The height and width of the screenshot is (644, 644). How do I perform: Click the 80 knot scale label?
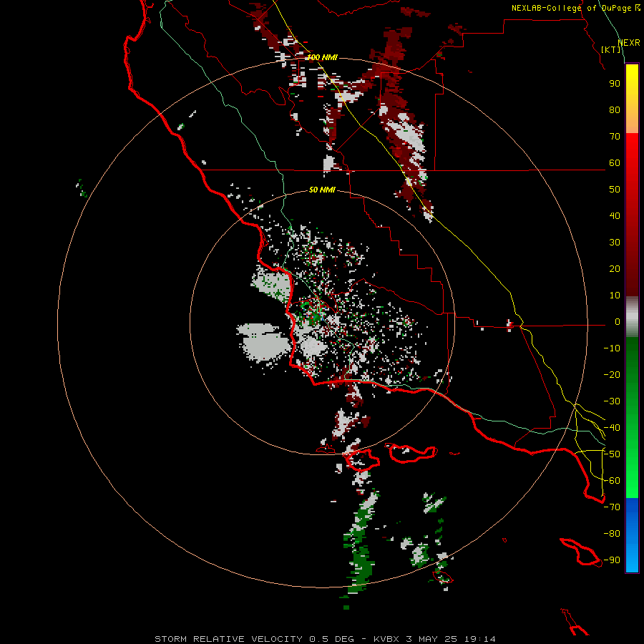point(615,110)
